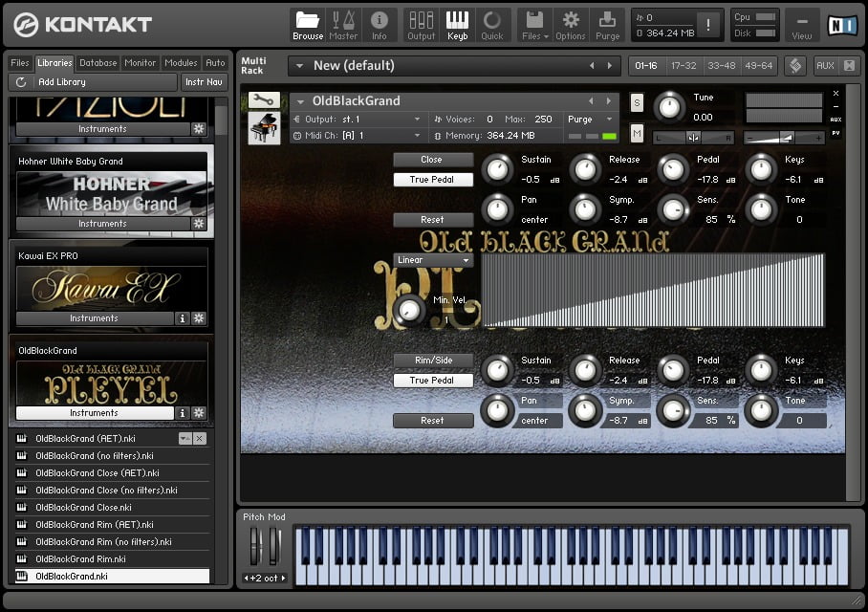Click the global Purge toolbar button
The width and height of the screenshot is (868, 612).
607,26
